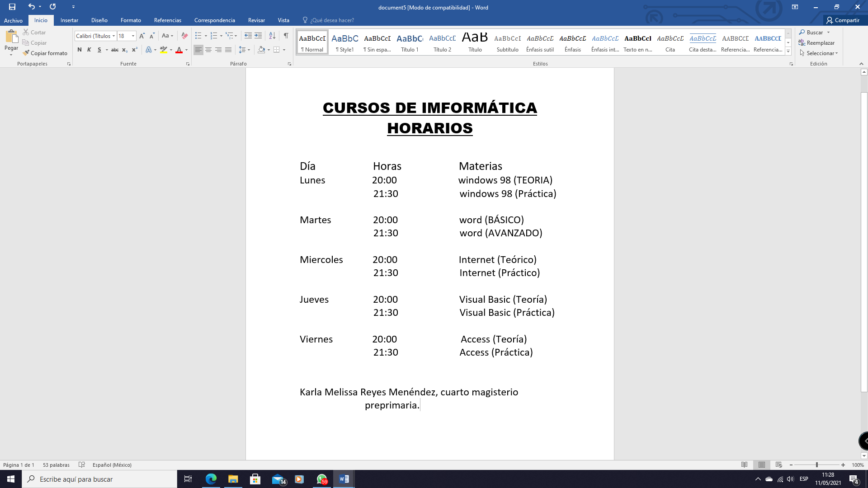Click Reemplazar button
Viewport: 868px width, 488px height.
pos(816,42)
